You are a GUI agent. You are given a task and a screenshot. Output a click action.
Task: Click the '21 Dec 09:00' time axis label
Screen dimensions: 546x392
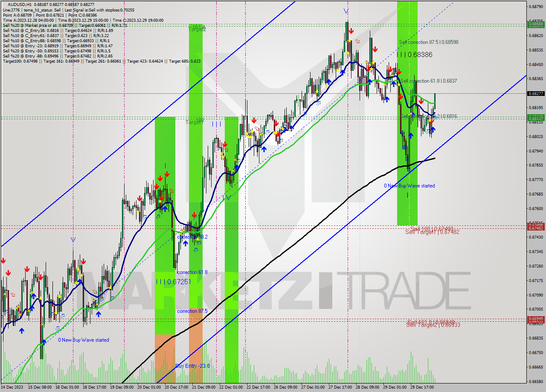(204, 387)
